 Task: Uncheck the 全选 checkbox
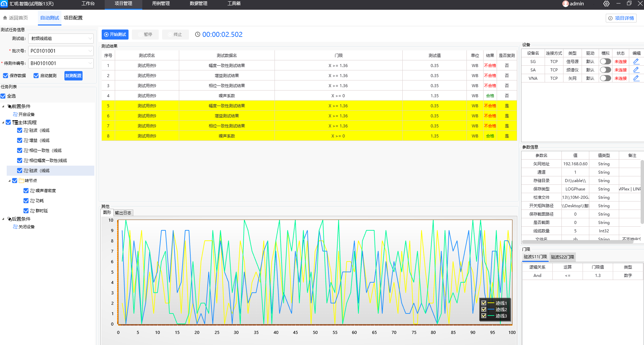(3, 96)
